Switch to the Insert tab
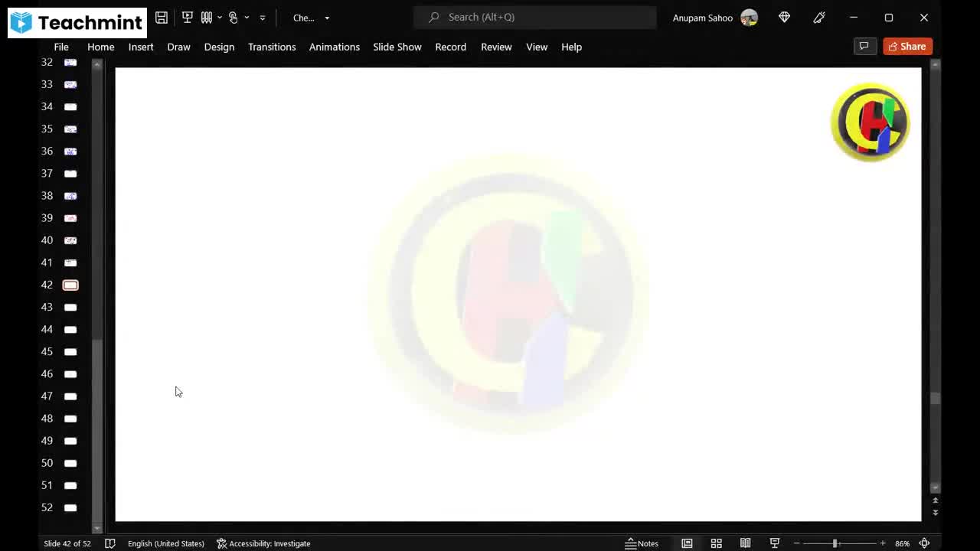 (x=141, y=47)
